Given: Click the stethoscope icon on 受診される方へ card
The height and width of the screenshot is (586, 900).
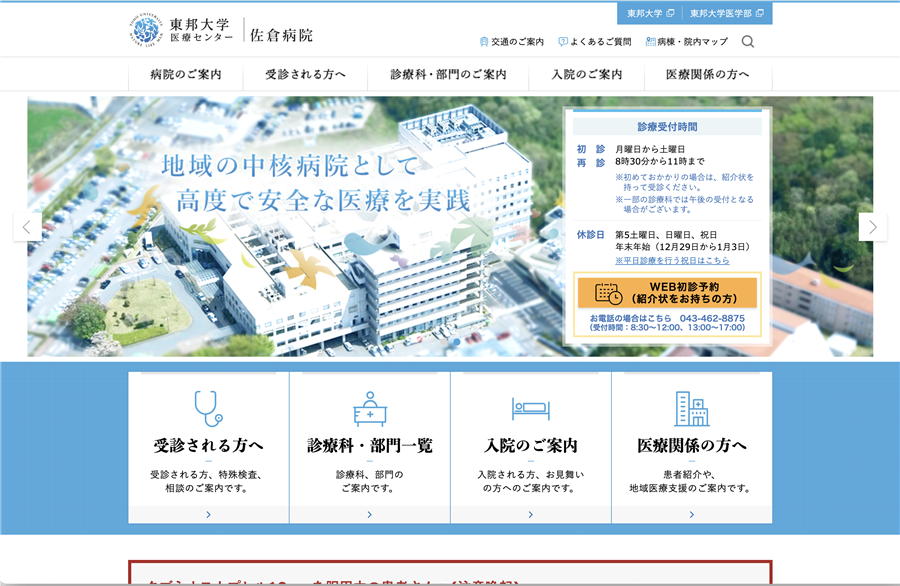Looking at the screenshot, I should click(208, 409).
